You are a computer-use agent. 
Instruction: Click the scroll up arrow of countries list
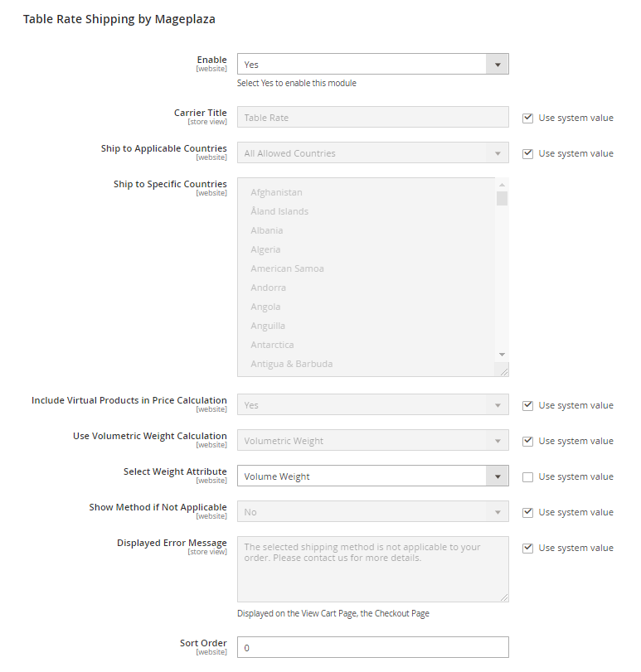pyautogui.click(x=502, y=184)
